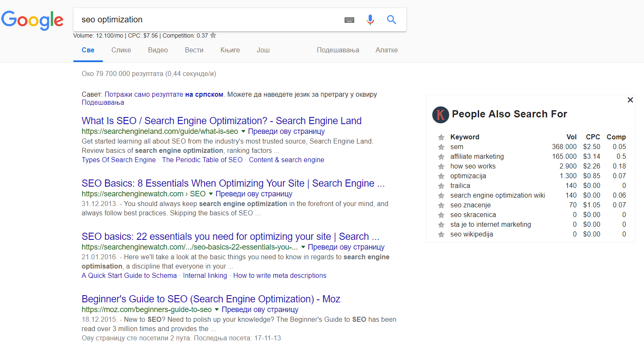Click the magnifying glass search button
The width and height of the screenshot is (644, 345).
point(391,19)
